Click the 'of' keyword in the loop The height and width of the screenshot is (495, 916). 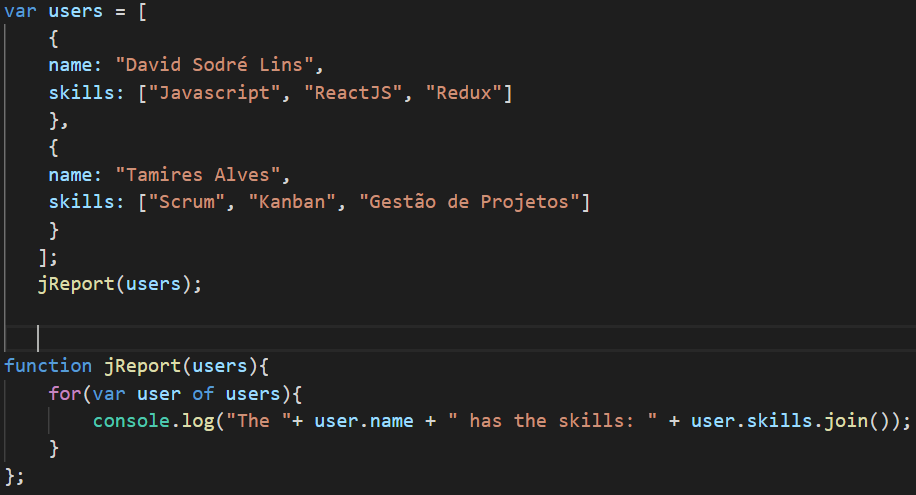(203, 393)
